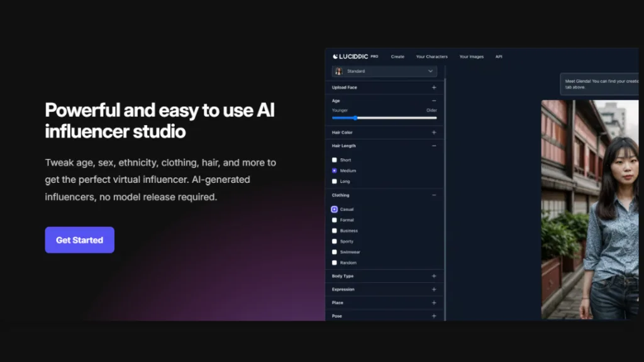Click the Upload Face label

(344, 87)
